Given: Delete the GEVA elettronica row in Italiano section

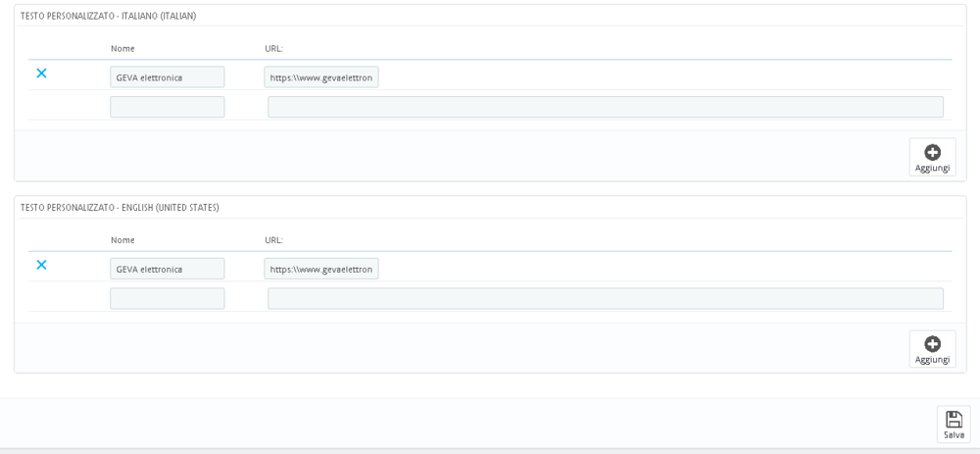Looking at the screenshot, I should pyautogui.click(x=41, y=74).
